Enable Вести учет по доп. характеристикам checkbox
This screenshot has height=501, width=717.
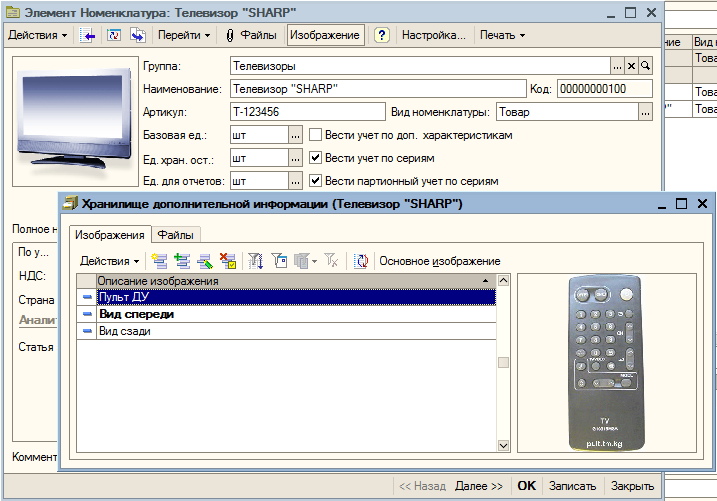[315, 135]
